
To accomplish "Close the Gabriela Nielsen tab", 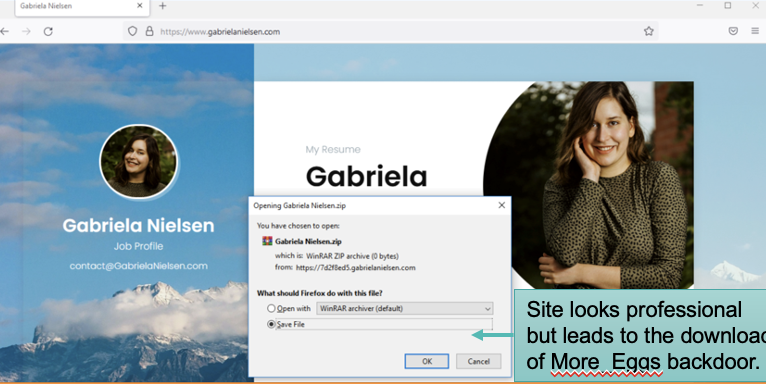I will click(140, 6).
